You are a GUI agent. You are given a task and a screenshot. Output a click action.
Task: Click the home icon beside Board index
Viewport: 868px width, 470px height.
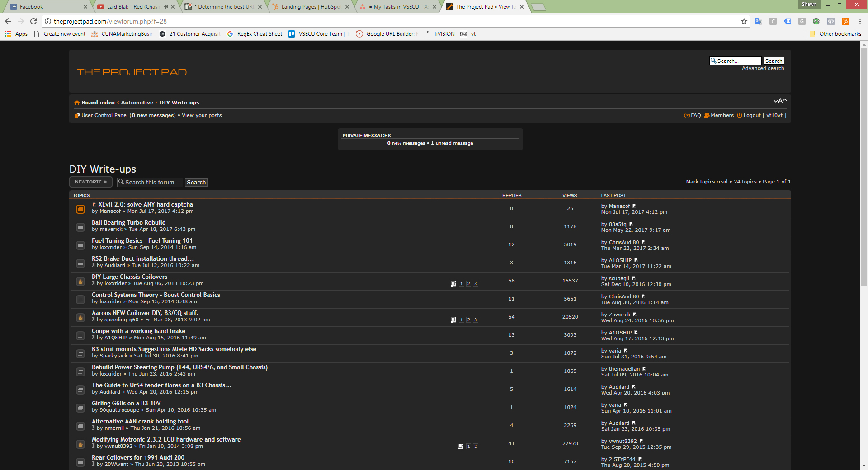[x=76, y=103]
